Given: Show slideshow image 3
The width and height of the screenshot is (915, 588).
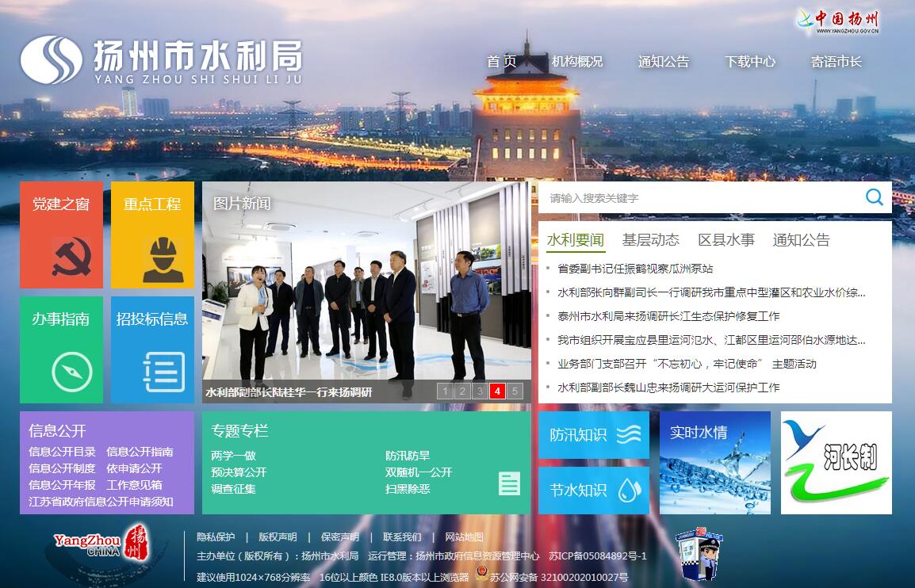Looking at the screenshot, I should pos(480,391).
